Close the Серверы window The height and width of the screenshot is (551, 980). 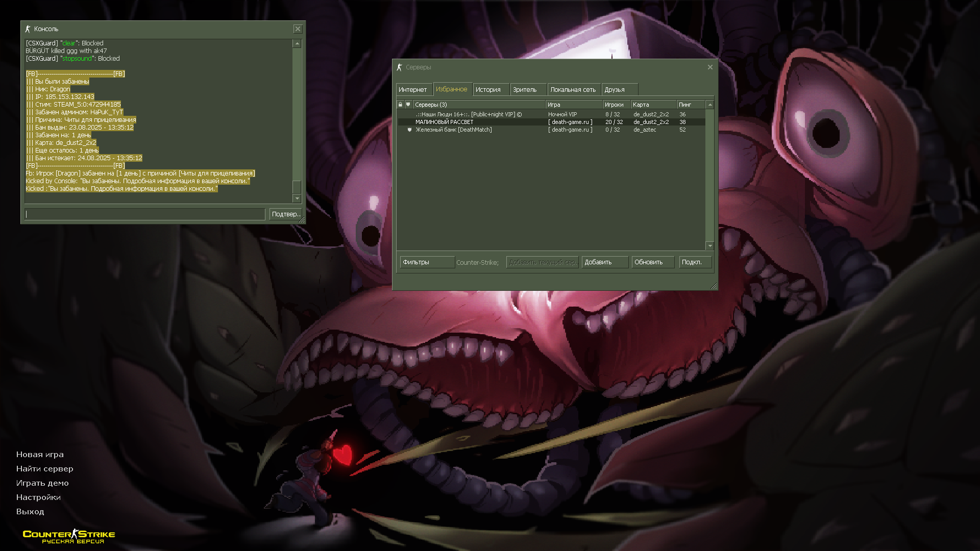click(x=710, y=67)
